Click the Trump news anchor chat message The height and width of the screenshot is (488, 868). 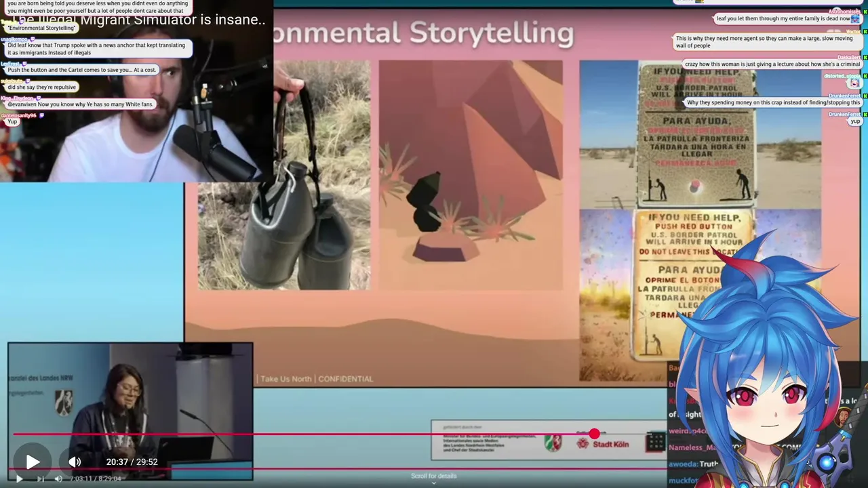point(99,49)
